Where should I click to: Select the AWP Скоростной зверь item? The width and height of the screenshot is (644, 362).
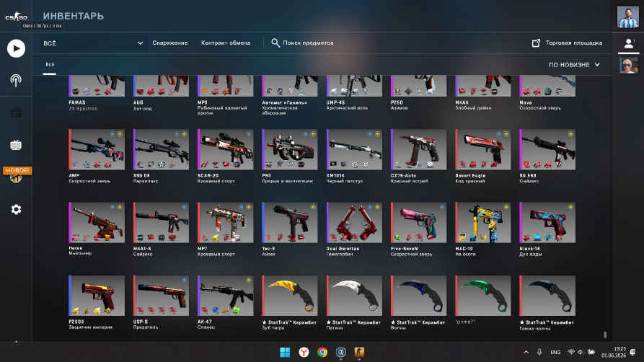pos(97,149)
